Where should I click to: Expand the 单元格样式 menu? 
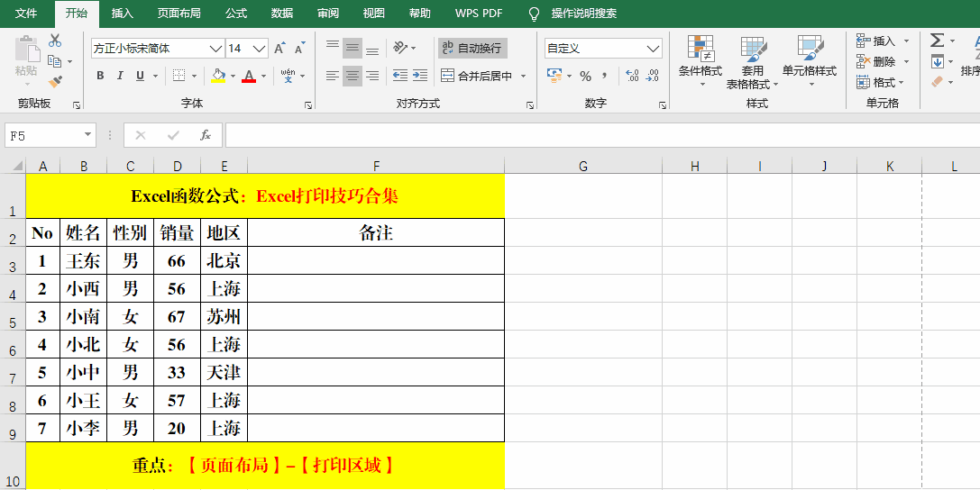point(810,61)
